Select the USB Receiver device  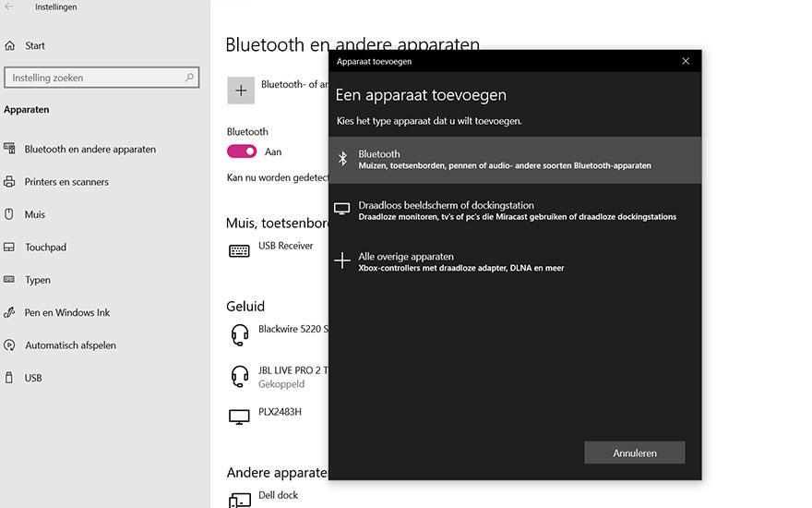point(286,246)
